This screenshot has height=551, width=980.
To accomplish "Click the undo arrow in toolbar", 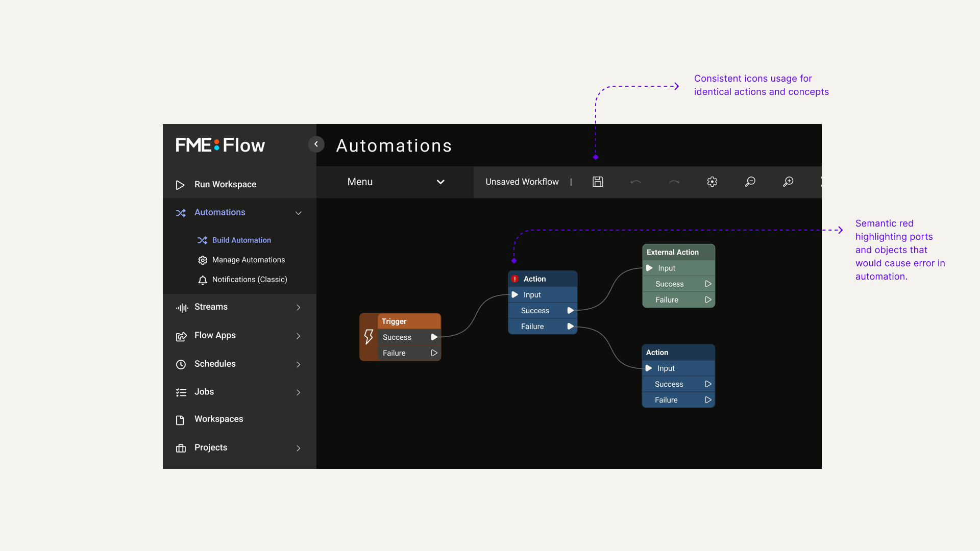I will [x=635, y=182].
